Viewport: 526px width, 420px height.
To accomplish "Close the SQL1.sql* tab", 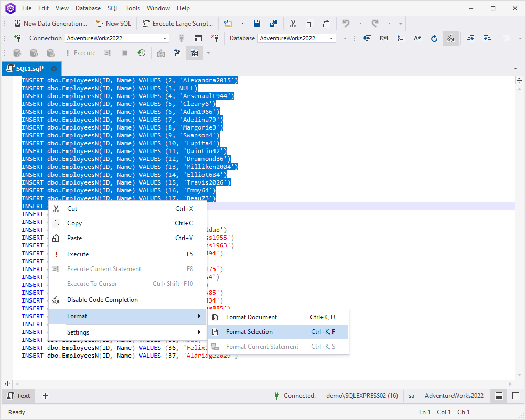I will click(x=54, y=69).
